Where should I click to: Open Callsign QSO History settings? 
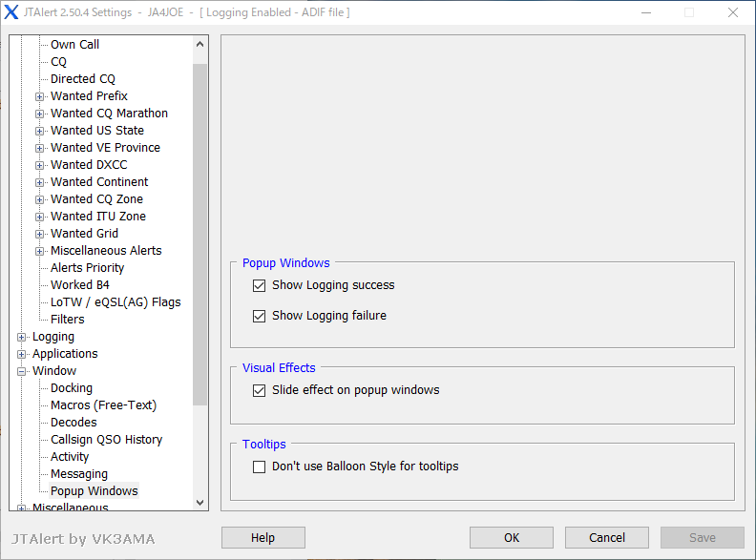107,440
